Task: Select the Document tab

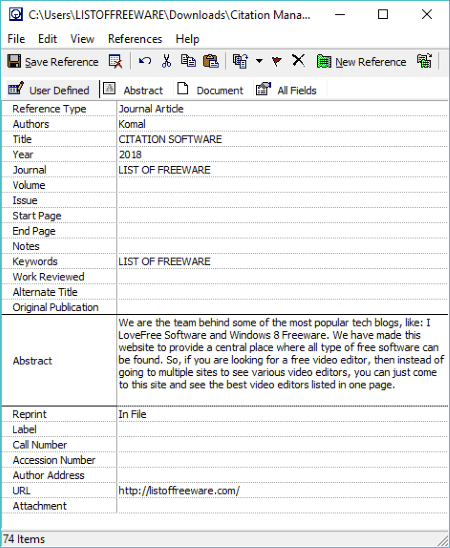Action: pyautogui.click(x=210, y=90)
